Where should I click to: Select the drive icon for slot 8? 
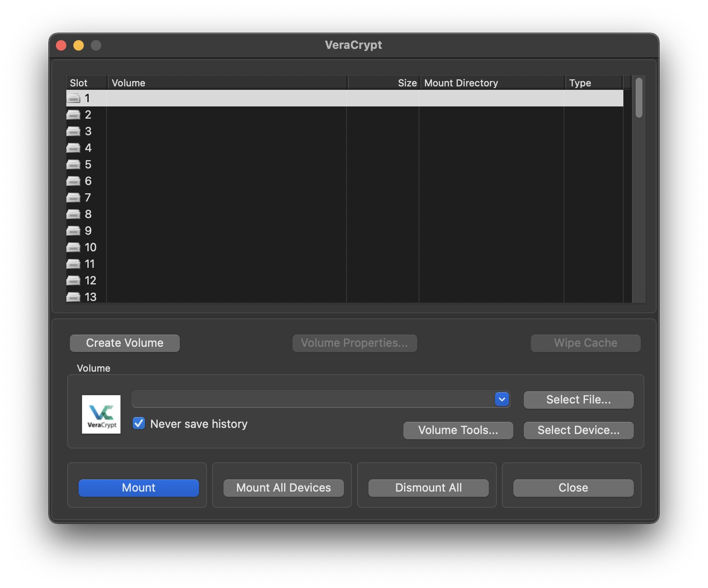tap(73, 215)
